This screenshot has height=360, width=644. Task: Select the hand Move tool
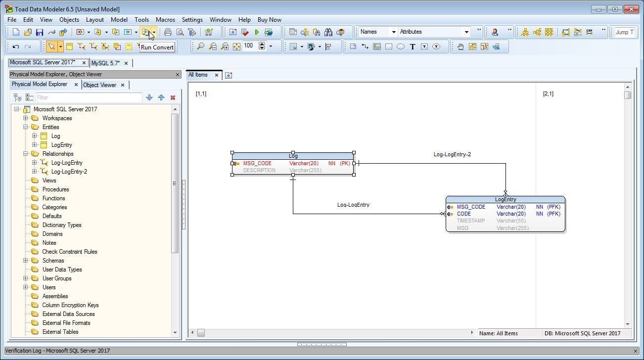[x=460, y=46]
